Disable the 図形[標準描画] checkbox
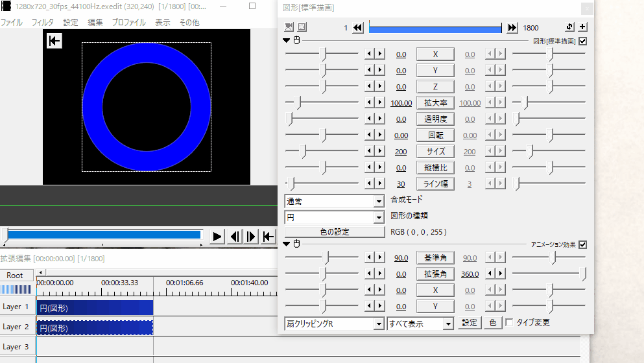Viewport: 644px width, 363px height. pos(582,41)
